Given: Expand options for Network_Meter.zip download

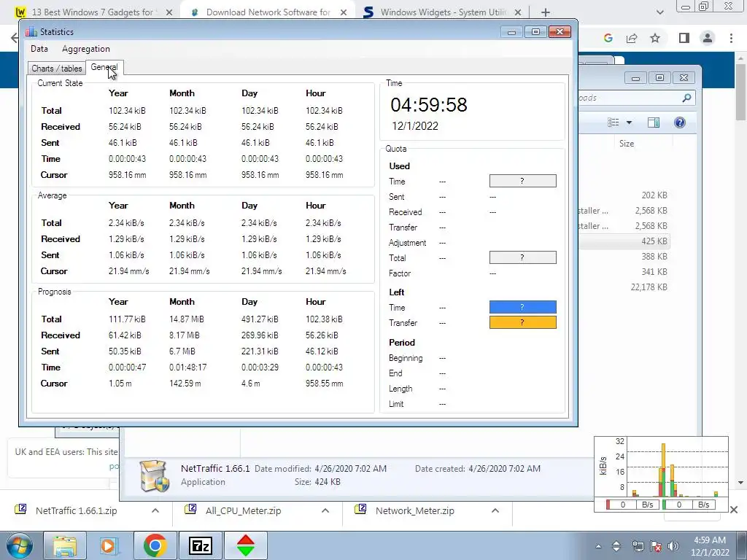Looking at the screenshot, I should (495, 510).
